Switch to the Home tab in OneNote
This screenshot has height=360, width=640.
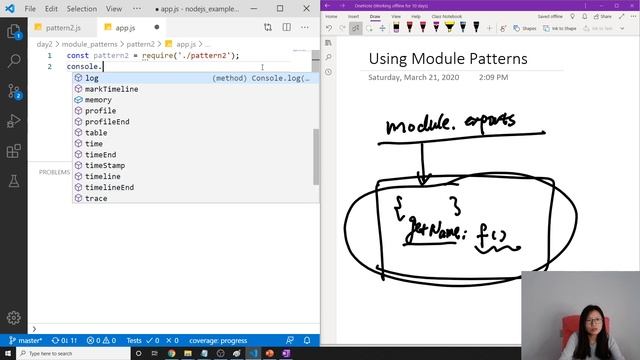point(331,16)
